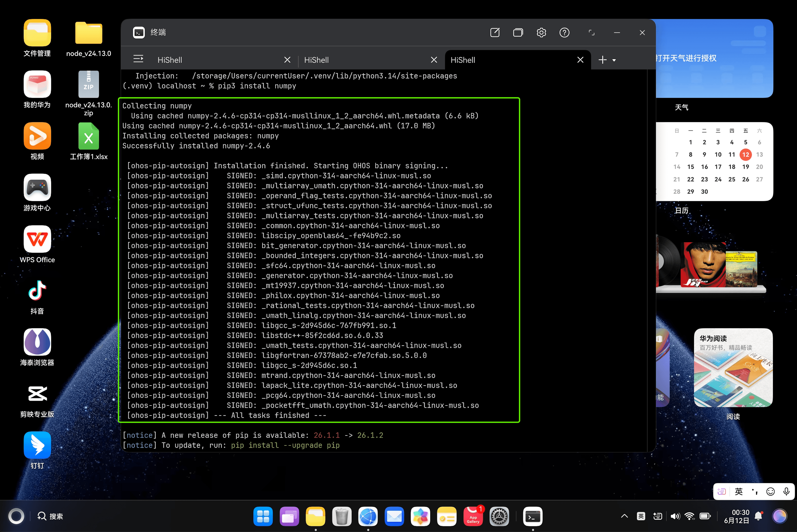Select the third active HiShell tab
This screenshot has width=797, height=532.
pos(463,60)
